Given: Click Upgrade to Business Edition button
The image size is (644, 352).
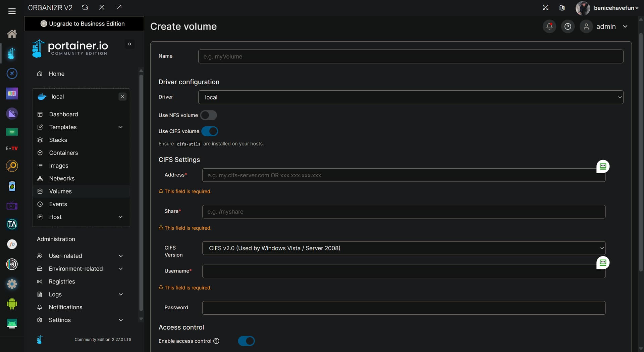Looking at the screenshot, I should pos(84,24).
